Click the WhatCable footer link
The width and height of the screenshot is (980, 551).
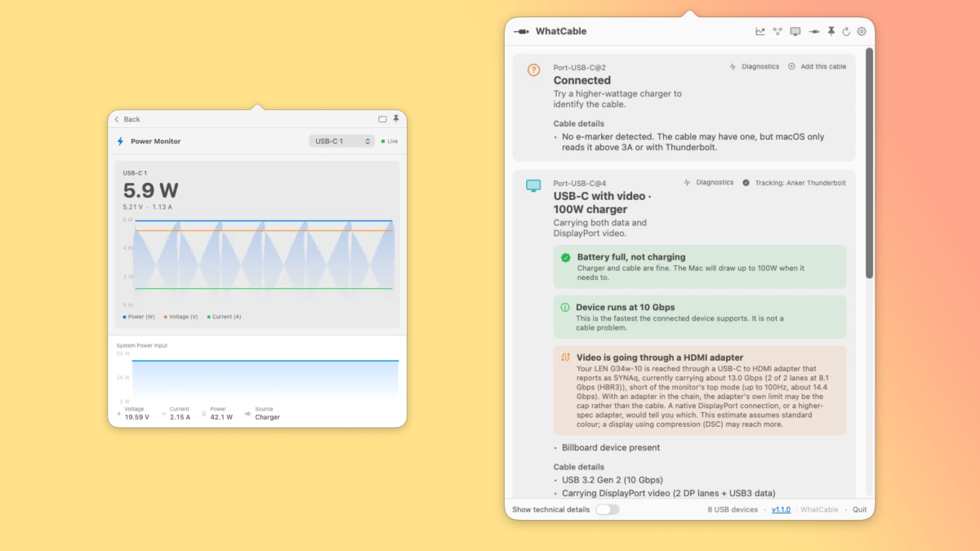(819, 509)
